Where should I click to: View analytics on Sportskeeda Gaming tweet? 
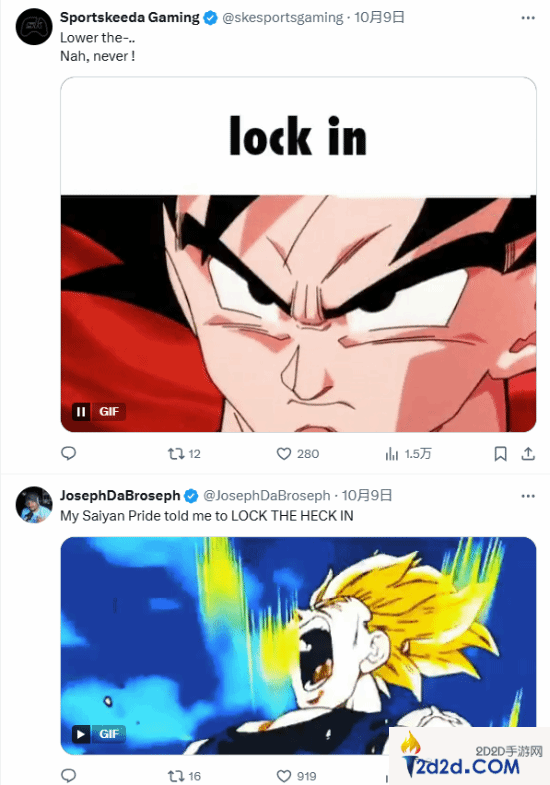408,454
